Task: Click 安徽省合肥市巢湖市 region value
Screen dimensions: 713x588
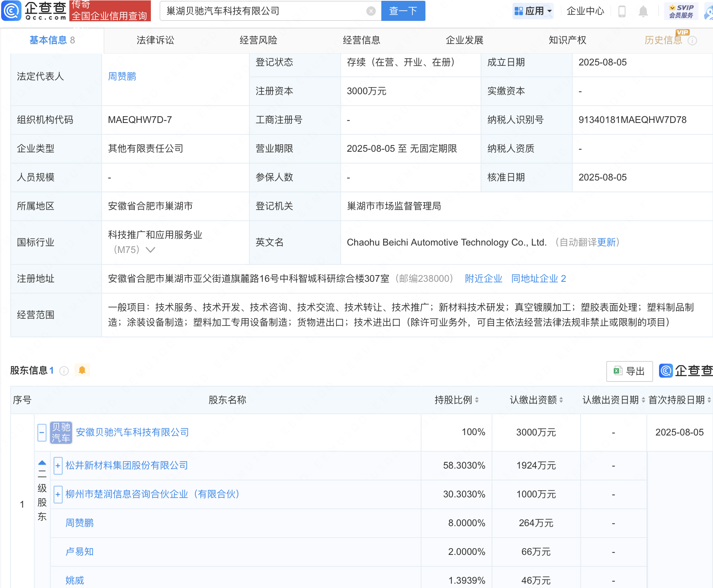Action: coord(150,206)
